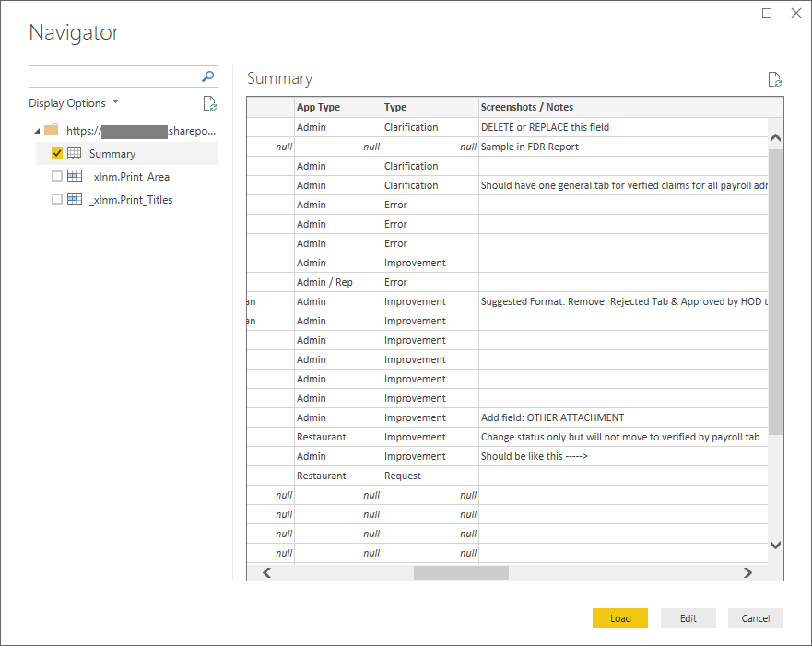Collapse the SharePoint folder tree node

click(36, 131)
